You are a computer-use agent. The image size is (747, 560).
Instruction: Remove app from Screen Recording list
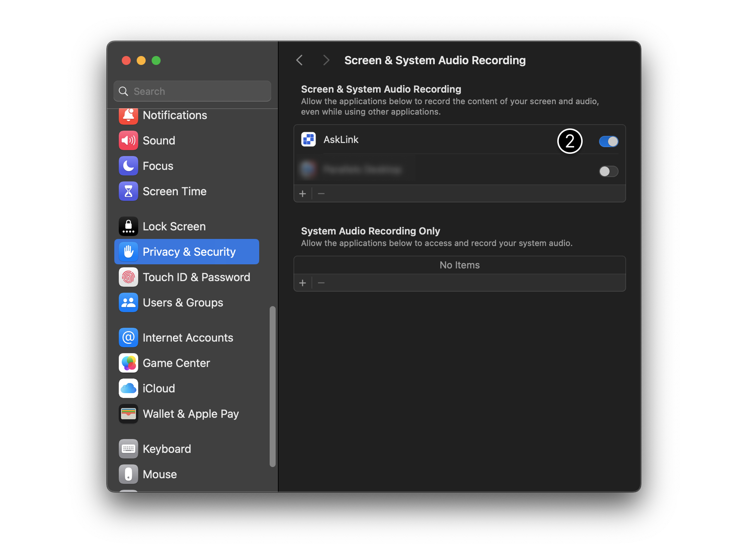321,193
